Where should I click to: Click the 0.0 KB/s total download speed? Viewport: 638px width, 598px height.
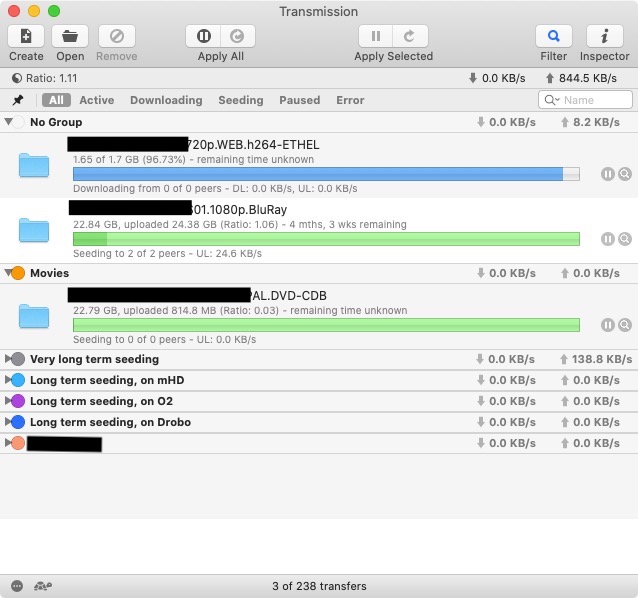click(504, 78)
